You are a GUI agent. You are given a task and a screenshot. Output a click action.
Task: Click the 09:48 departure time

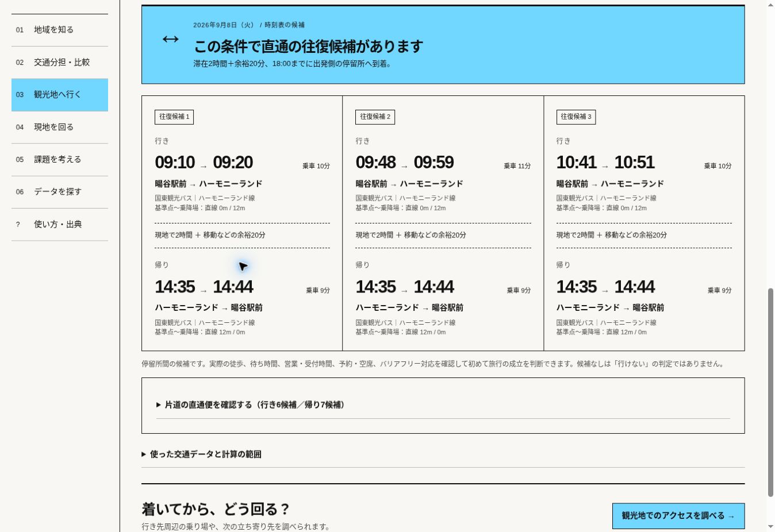click(375, 163)
